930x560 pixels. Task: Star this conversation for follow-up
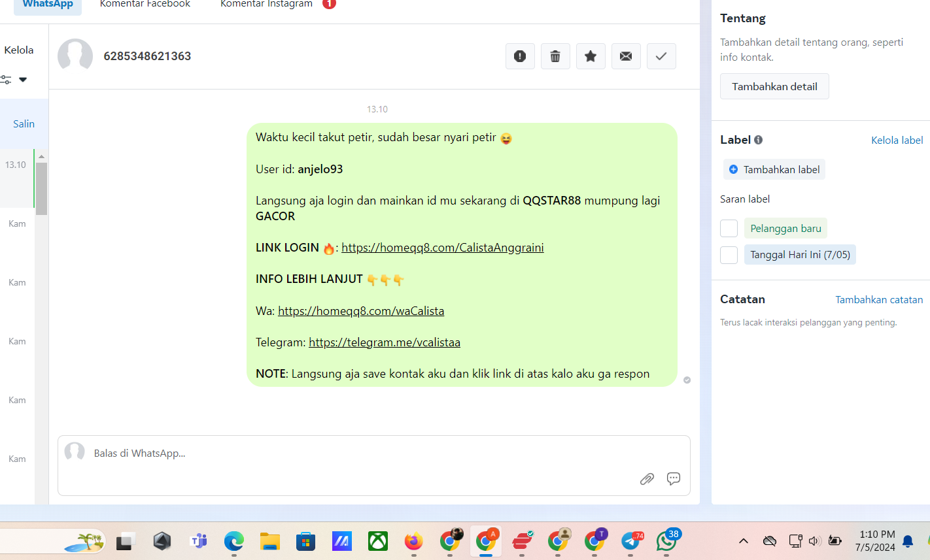591,56
